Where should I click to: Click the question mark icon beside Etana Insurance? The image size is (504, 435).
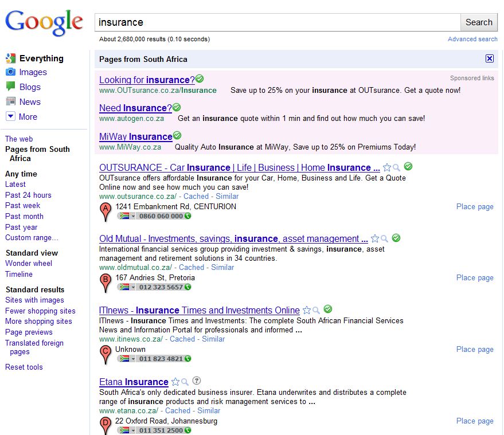[196, 381]
